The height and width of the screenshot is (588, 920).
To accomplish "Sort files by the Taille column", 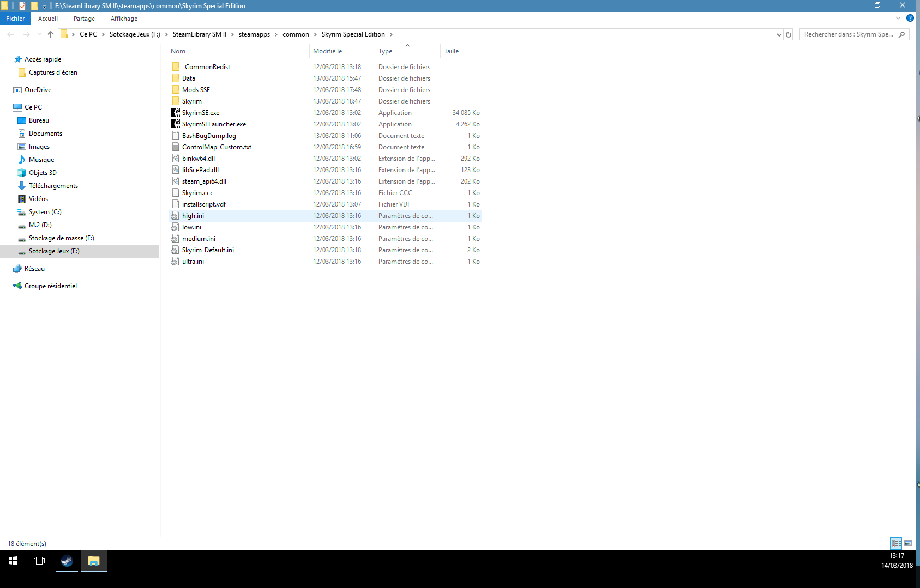I will coord(452,51).
